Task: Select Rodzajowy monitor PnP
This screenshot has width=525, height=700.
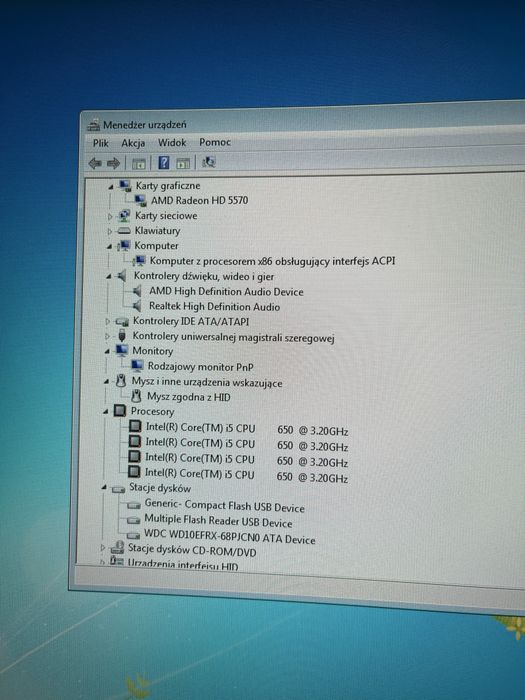Action: [x=200, y=367]
